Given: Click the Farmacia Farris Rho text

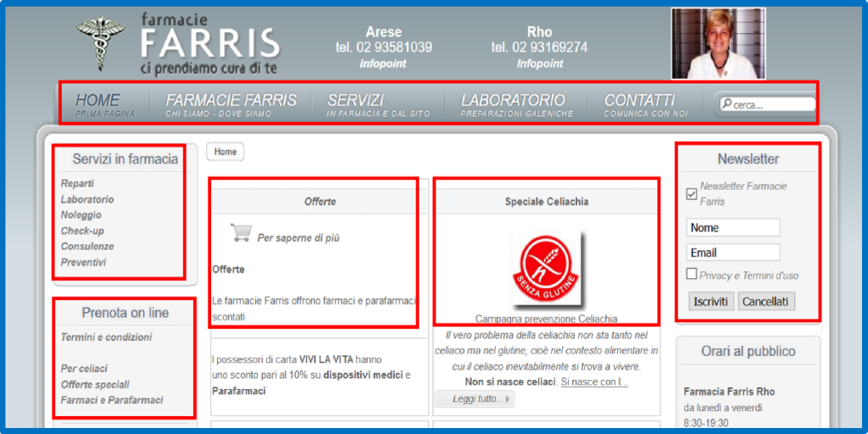Looking at the screenshot, I should [x=729, y=392].
